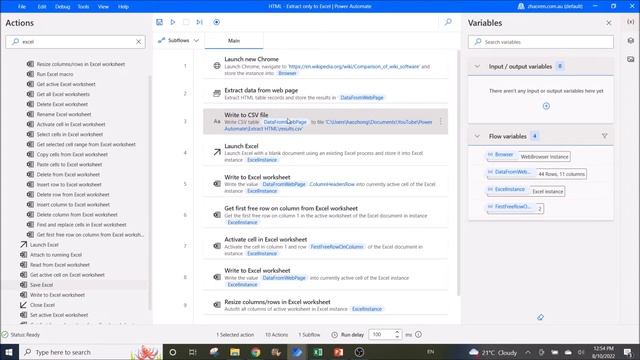Click in Search variables field
This screenshot has width=640, height=360.
pyautogui.click(x=541, y=42)
